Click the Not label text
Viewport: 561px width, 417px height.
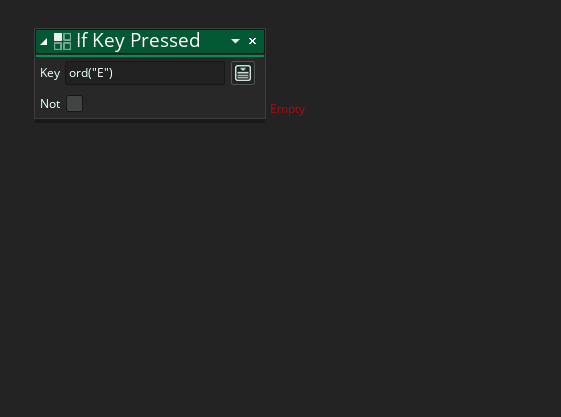pyautogui.click(x=50, y=104)
